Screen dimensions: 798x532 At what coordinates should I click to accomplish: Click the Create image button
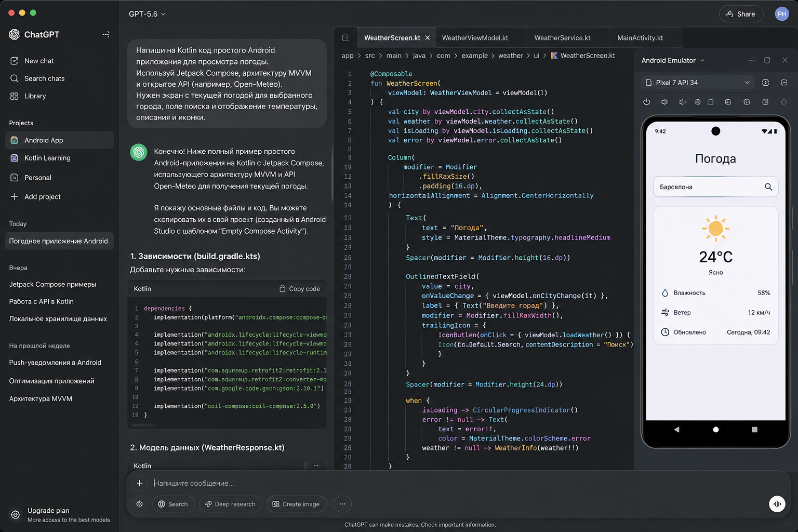[x=296, y=504]
